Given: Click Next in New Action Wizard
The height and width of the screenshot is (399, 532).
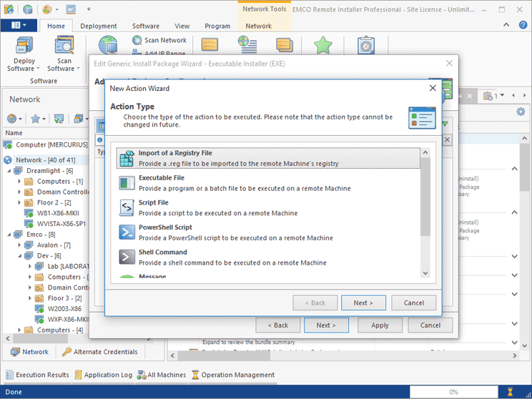Looking at the screenshot, I should coord(363,302).
